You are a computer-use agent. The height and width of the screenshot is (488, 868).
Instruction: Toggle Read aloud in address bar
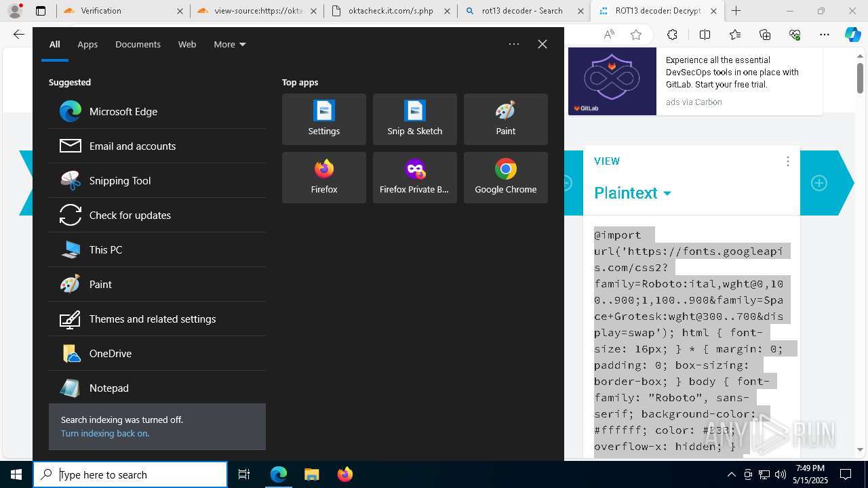tap(609, 35)
